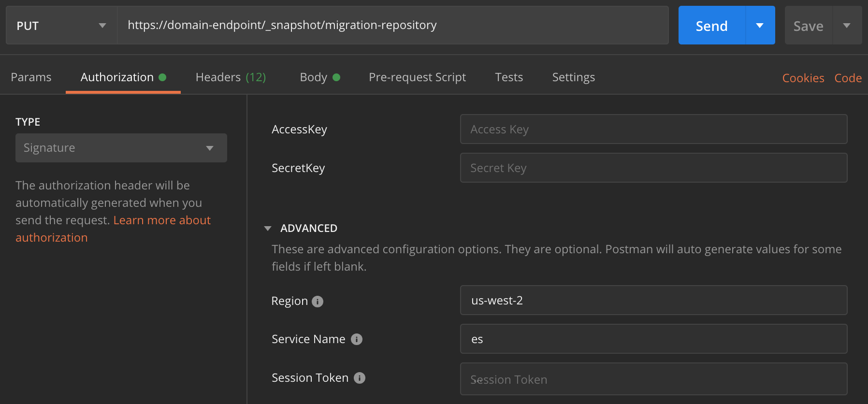
Task: Click the Code link
Action: (848, 77)
